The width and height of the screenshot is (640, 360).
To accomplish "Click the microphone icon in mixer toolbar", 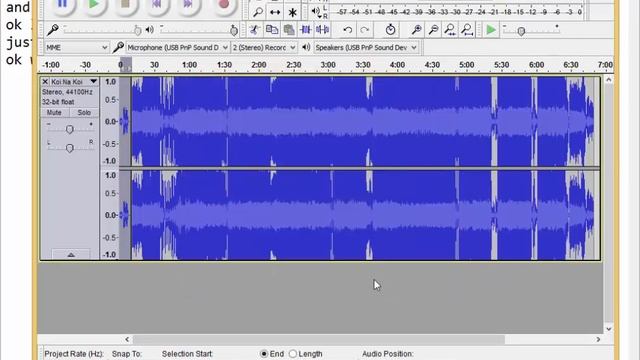I will pyautogui.click(x=53, y=30).
